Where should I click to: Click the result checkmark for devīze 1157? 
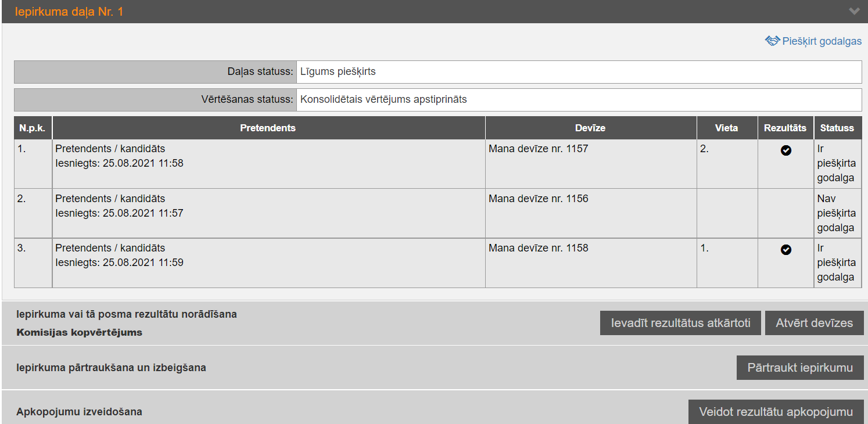tap(785, 150)
